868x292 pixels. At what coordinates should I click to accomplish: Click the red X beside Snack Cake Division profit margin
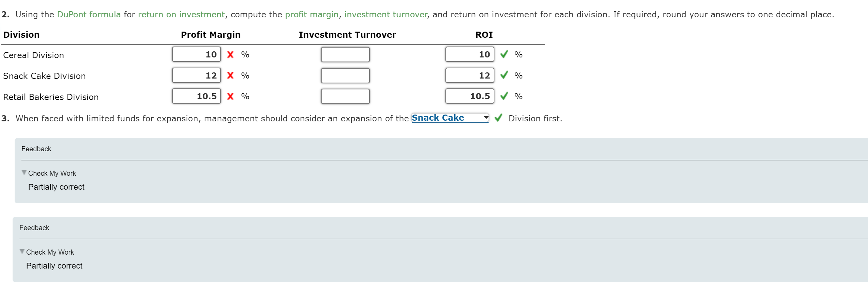pos(230,75)
